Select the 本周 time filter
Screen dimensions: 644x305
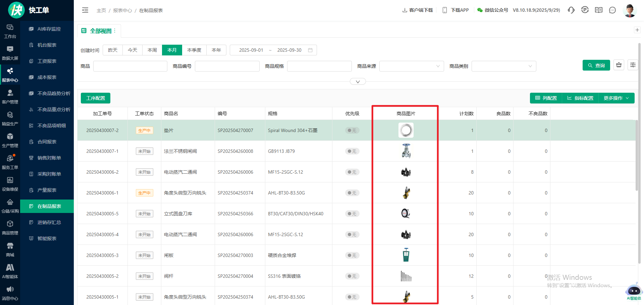pos(152,50)
